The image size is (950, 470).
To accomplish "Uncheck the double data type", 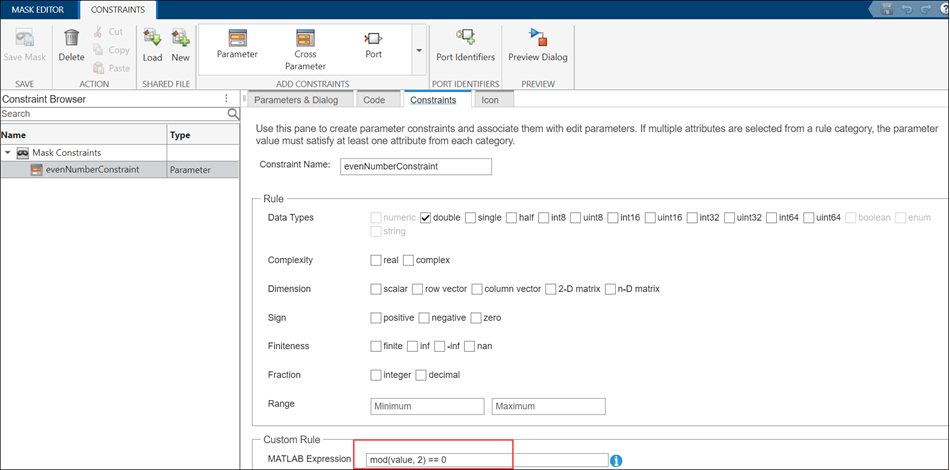I will (425, 217).
